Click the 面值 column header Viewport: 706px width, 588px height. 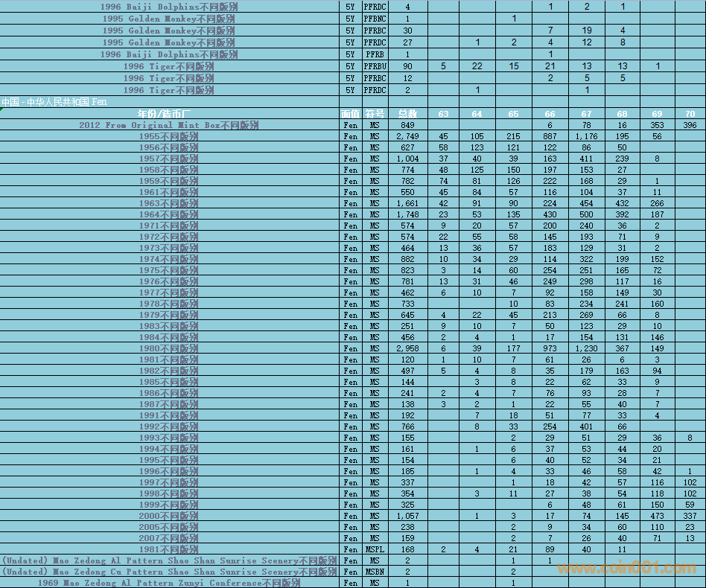pyautogui.click(x=350, y=114)
